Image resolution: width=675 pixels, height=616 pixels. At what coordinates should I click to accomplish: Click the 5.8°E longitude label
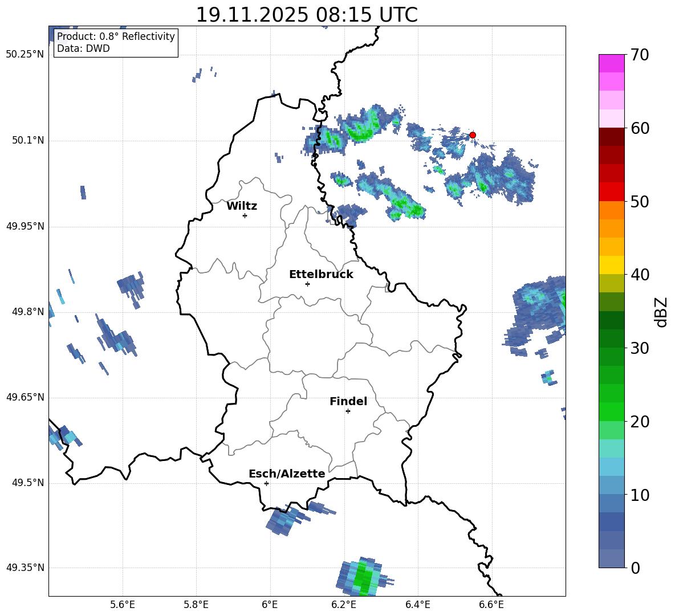[196, 605]
